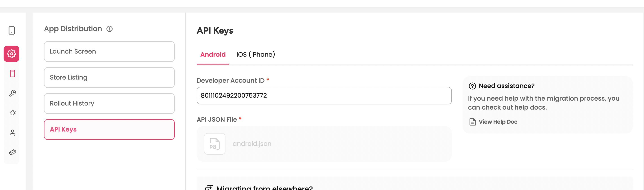
Task: Switch to the Android tab
Action: pyautogui.click(x=213, y=54)
